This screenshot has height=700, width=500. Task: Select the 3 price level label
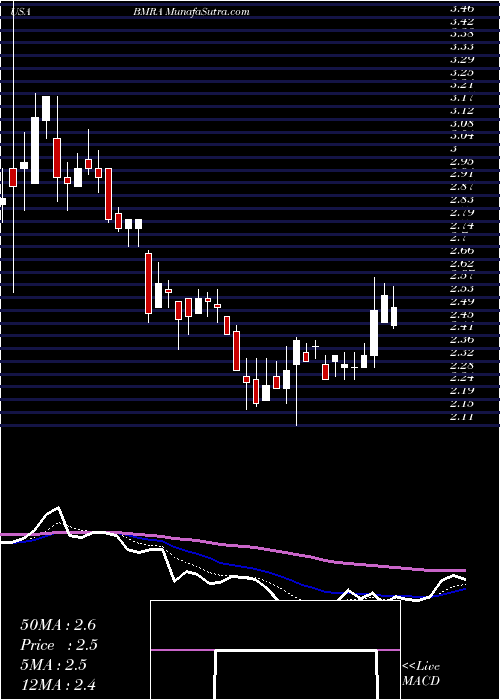click(454, 148)
